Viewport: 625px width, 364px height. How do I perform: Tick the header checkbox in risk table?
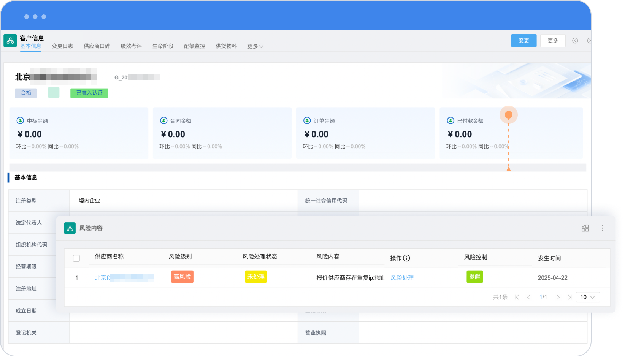76,258
